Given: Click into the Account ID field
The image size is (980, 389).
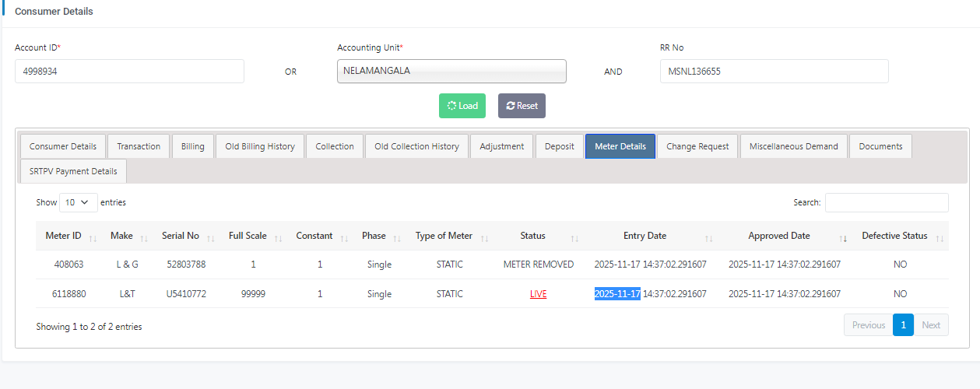Looking at the screenshot, I should [129, 71].
